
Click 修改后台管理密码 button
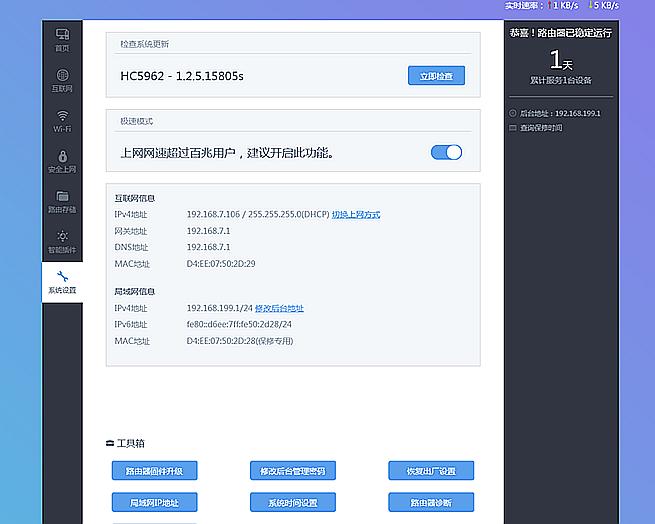pyautogui.click(x=292, y=471)
